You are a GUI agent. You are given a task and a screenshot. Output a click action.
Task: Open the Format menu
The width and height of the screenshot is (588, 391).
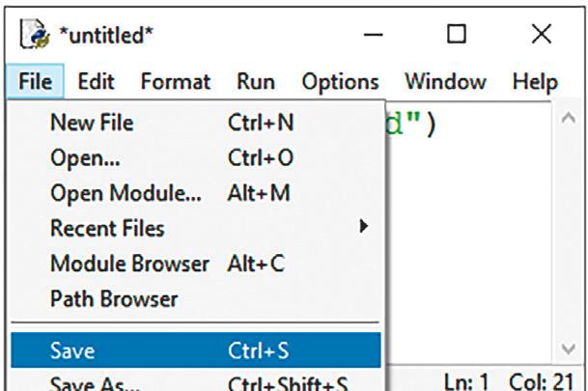[174, 82]
